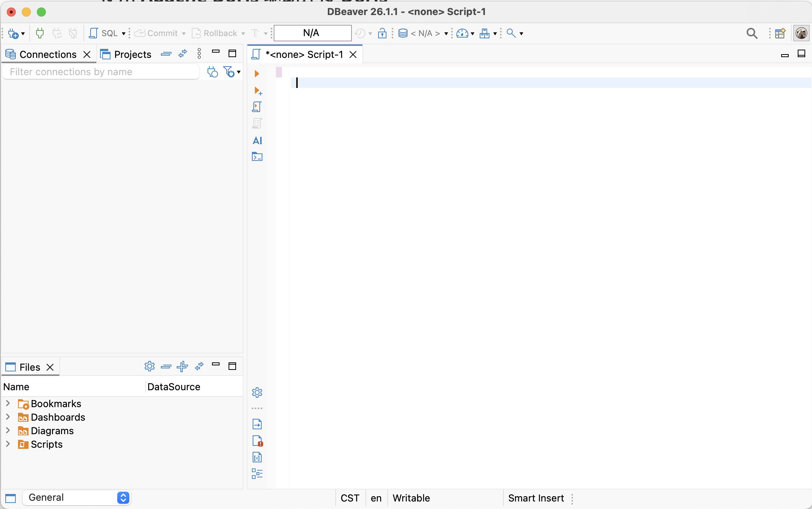This screenshot has width=812, height=509.
Task: Open the Connections panel view menu dots
Action: coord(199,53)
